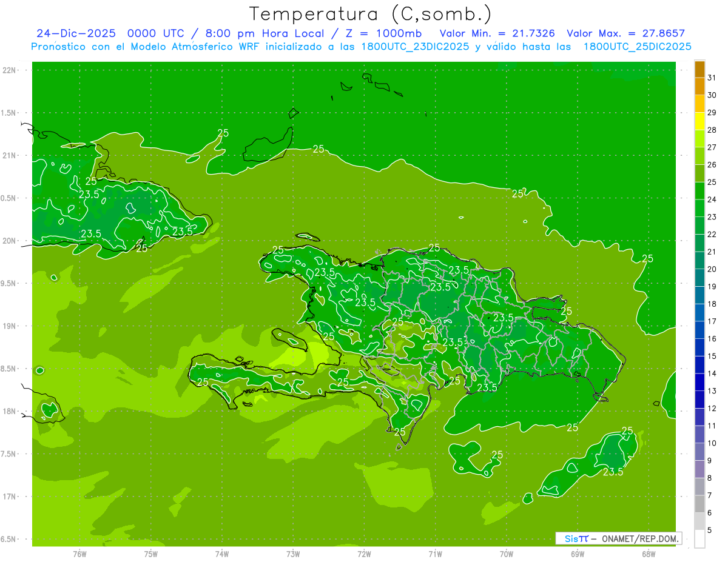Click the "19N" latitude label
The width and height of the screenshot is (728, 562).
[9, 326]
